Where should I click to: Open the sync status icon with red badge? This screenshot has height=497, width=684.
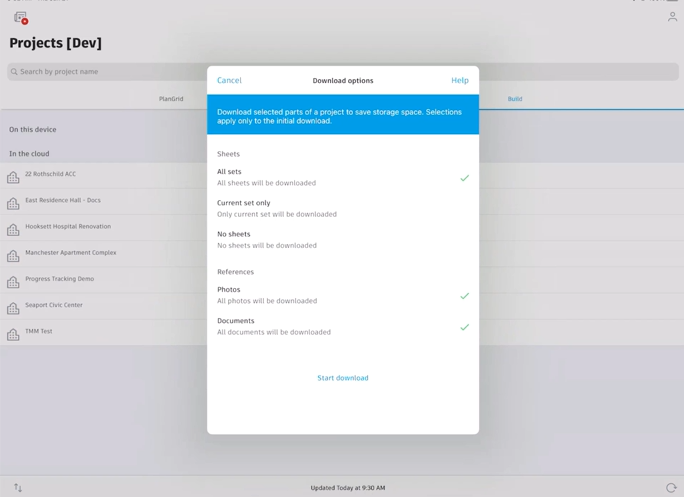point(20,18)
